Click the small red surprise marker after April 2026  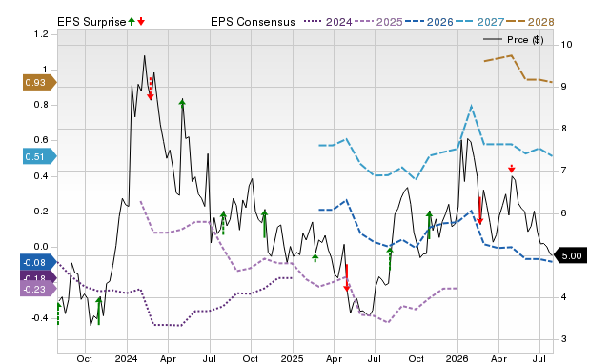(x=512, y=169)
